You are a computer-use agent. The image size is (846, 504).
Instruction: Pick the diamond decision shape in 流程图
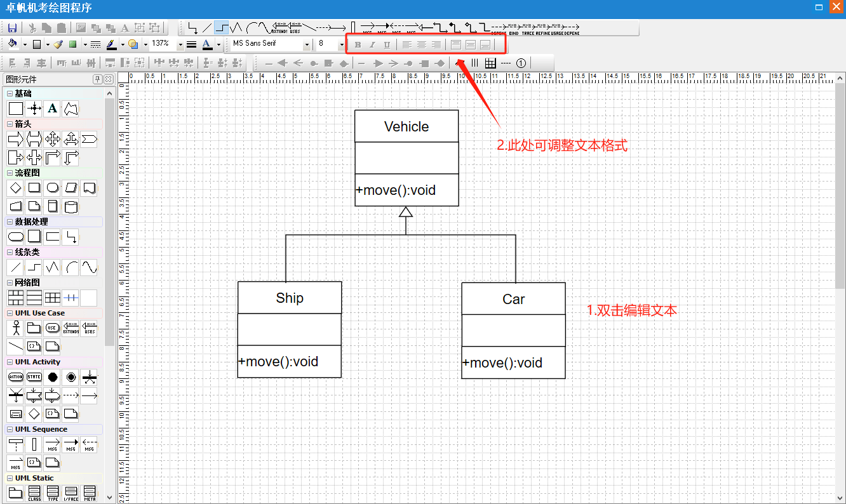16,188
